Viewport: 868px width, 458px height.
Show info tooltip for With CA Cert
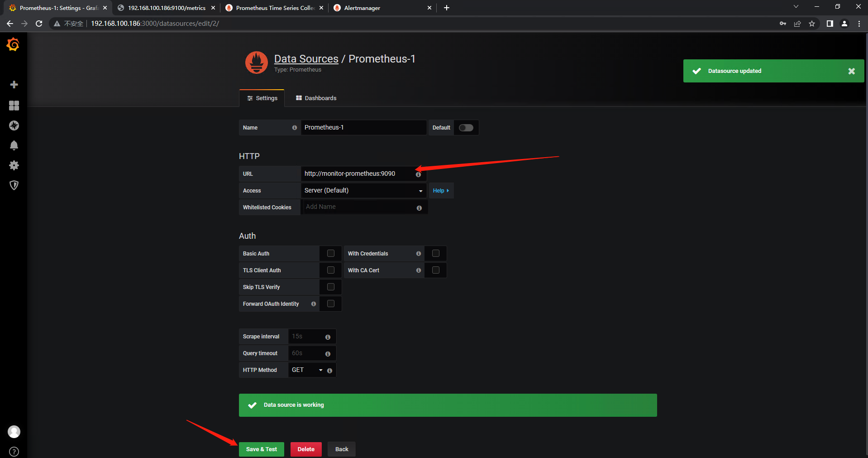(419, 270)
